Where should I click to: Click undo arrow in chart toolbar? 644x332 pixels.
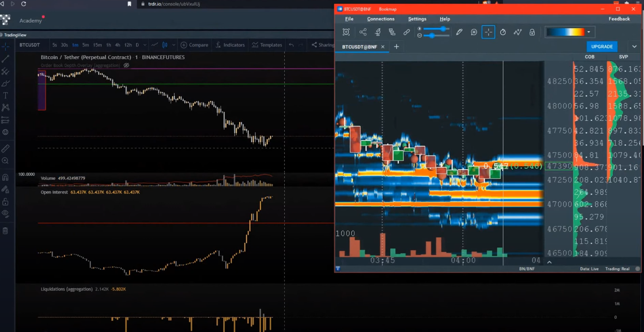click(291, 45)
